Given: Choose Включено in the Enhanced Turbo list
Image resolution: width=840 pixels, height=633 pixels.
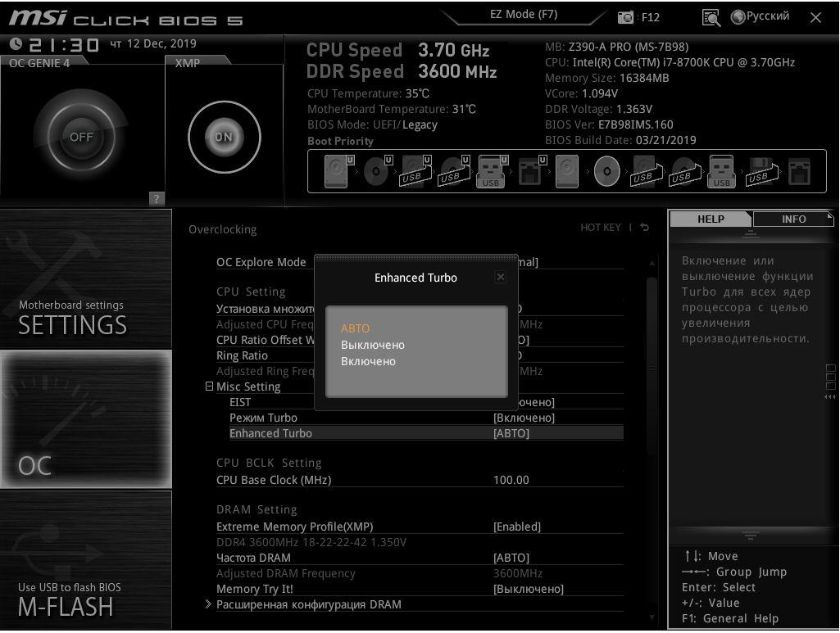Looking at the screenshot, I should (368, 361).
